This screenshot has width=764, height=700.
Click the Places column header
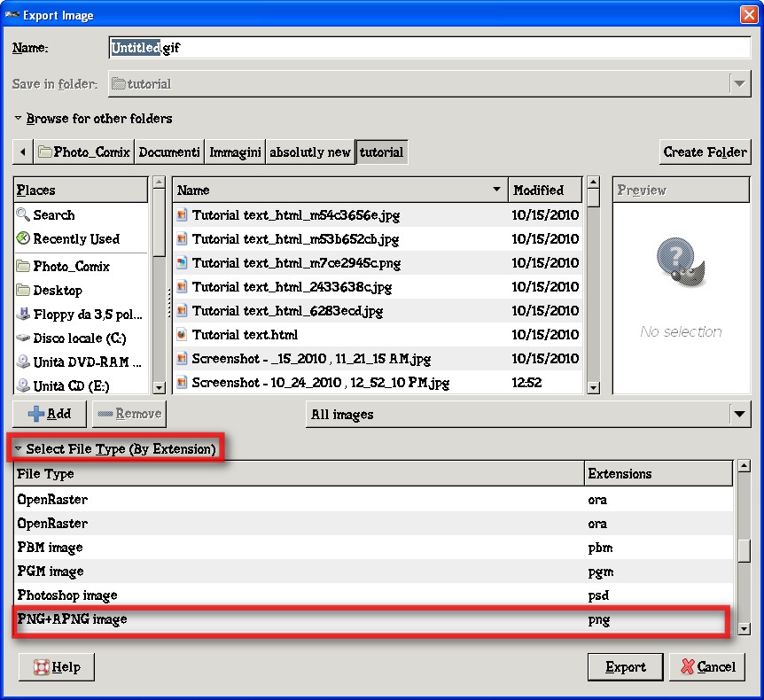[x=81, y=190]
